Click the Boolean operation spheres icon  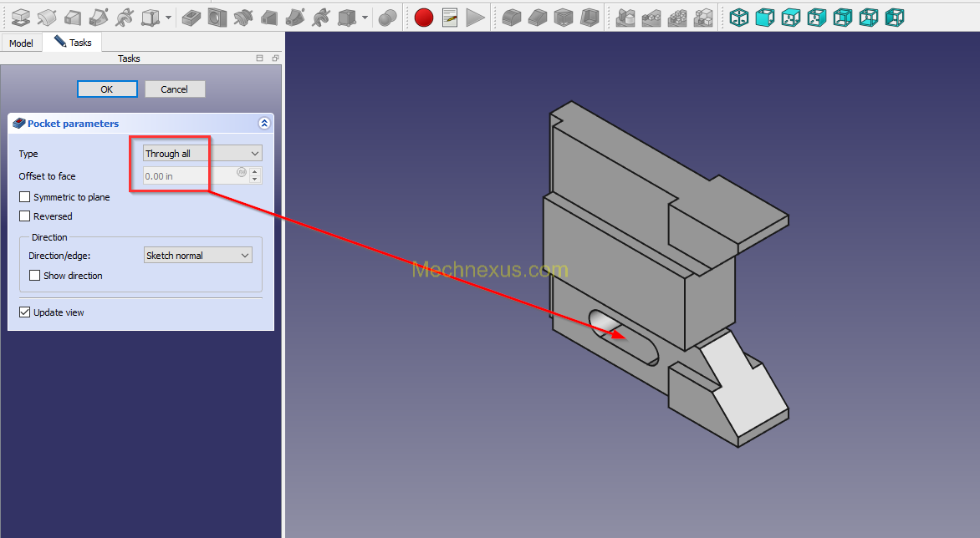click(x=387, y=18)
